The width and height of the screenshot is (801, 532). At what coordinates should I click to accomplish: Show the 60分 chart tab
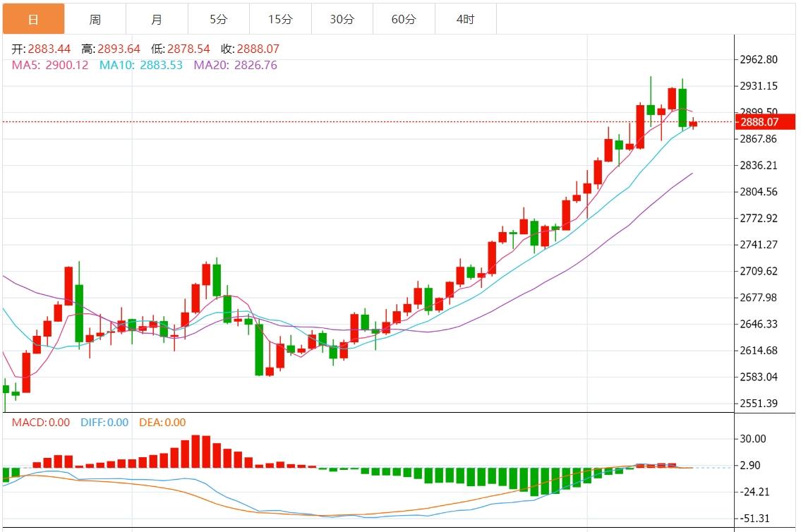tap(404, 19)
